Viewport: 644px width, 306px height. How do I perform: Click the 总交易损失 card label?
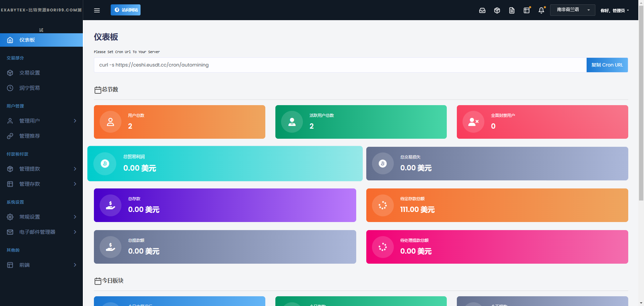click(410, 157)
